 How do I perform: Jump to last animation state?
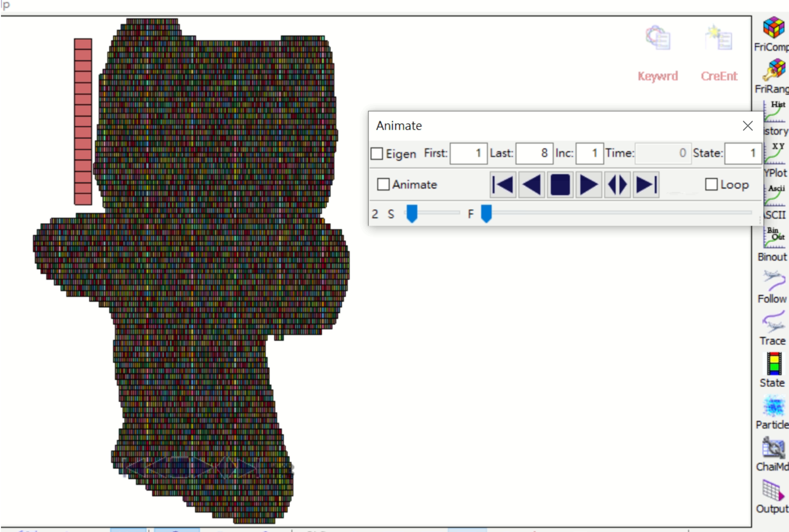coord(646,185)
